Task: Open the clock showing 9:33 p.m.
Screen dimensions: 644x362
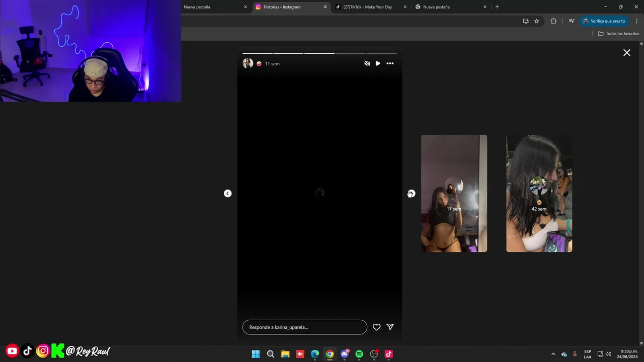Action: tap(627, 354)
